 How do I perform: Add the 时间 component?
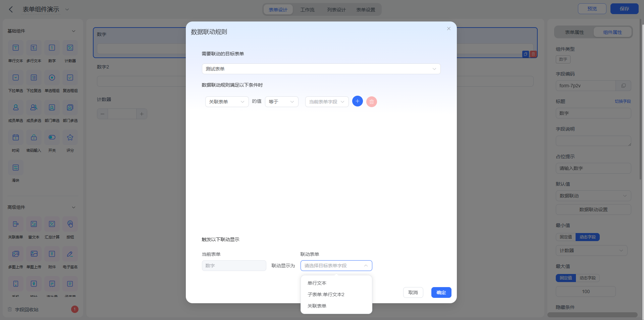pyautogui.click(x=16, y=137)
